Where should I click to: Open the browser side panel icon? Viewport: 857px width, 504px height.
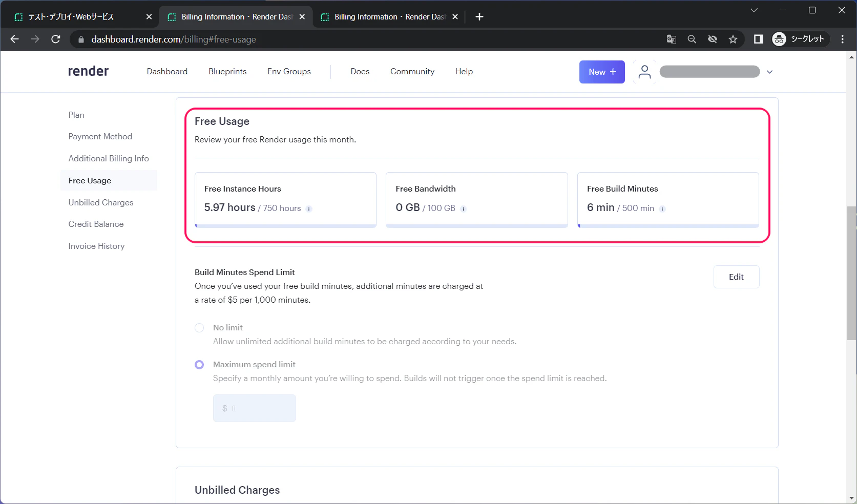pos(759,39)
